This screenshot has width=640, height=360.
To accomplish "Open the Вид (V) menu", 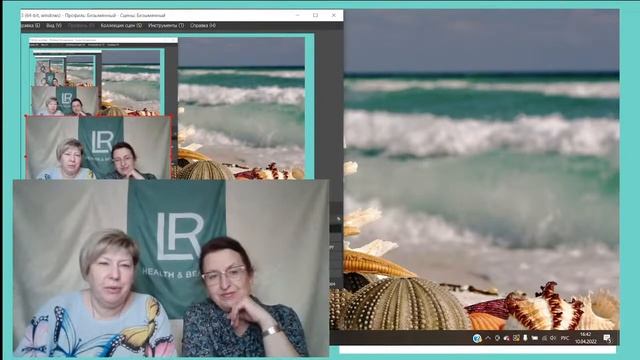I will (x=54, y=25).
